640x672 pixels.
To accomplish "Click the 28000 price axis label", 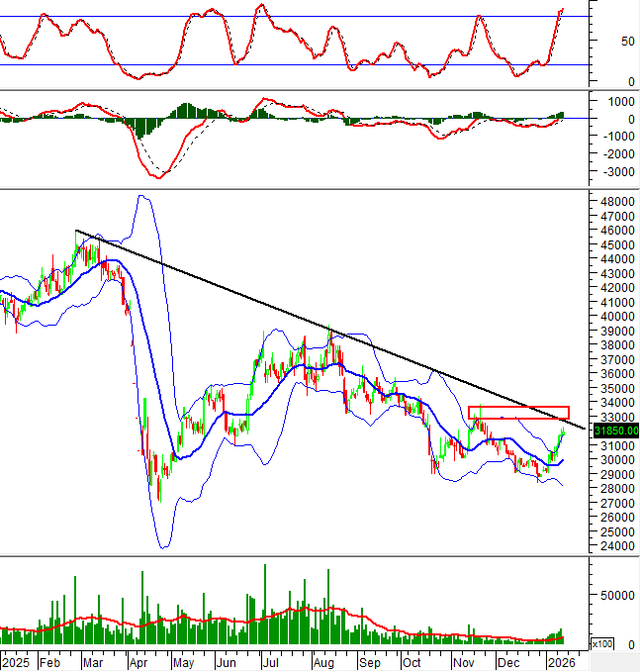I will coord(615,488).
